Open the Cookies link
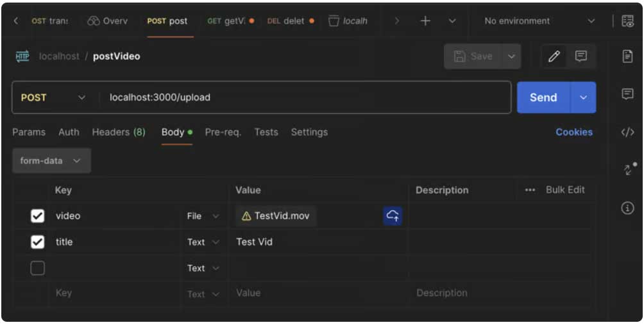This screenshot has height=325, width=644. coord(574,132)
